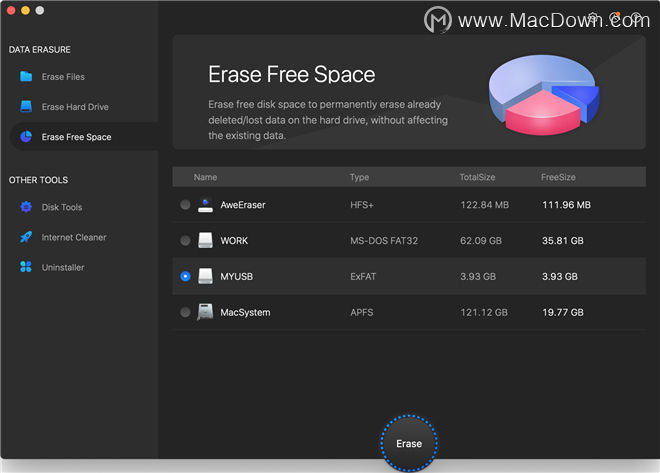Select the MacSystem radio button
Screen dimensions: 660x473
(x=185, y=312)
